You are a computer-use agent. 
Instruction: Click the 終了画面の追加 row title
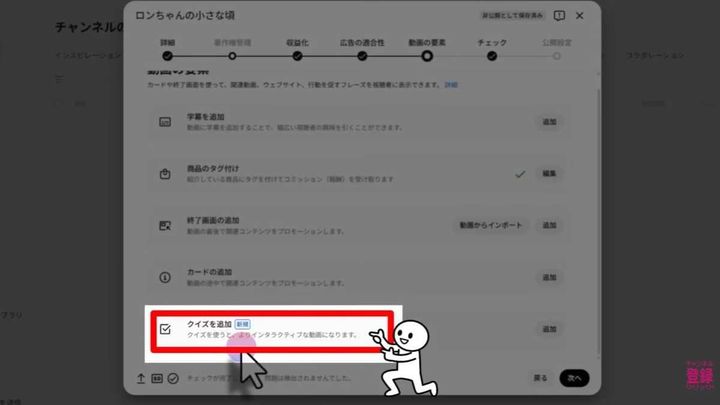(x=213, y=220)
